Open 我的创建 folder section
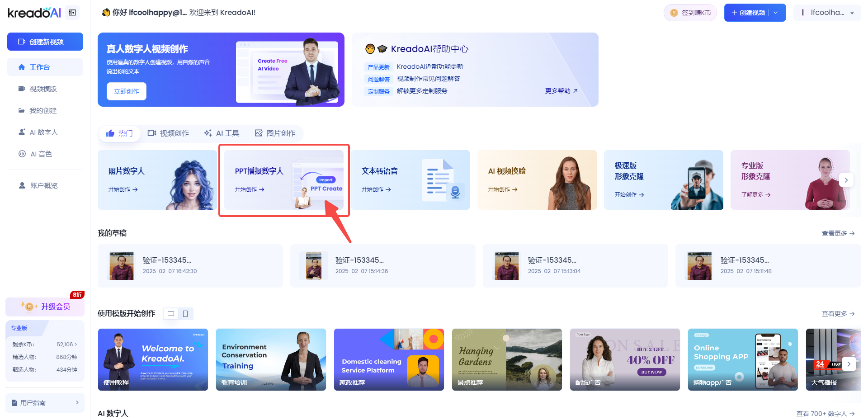Viewport: 868px width, 420px height. pyautogui.click(x=43, y=111)
